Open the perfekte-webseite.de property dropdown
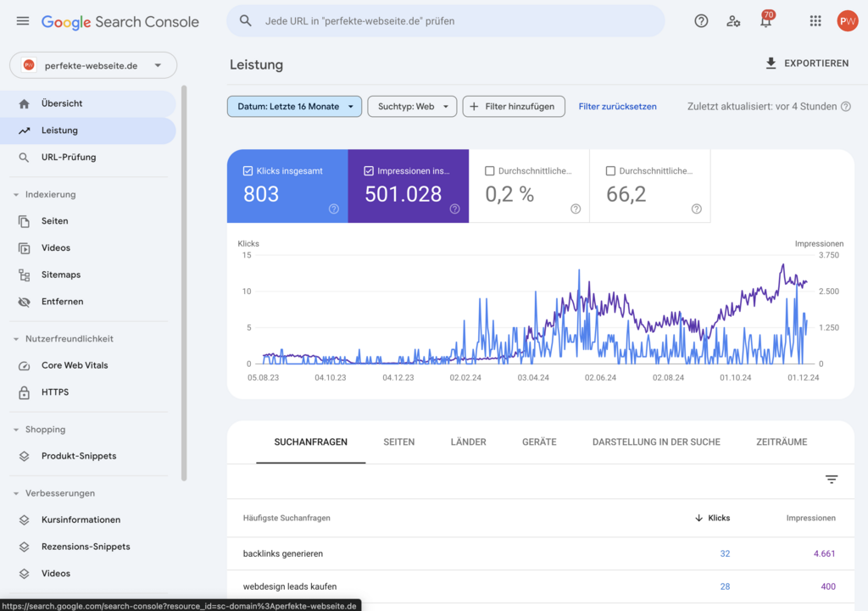Screen dimensions: 868x611 point(93,65)
